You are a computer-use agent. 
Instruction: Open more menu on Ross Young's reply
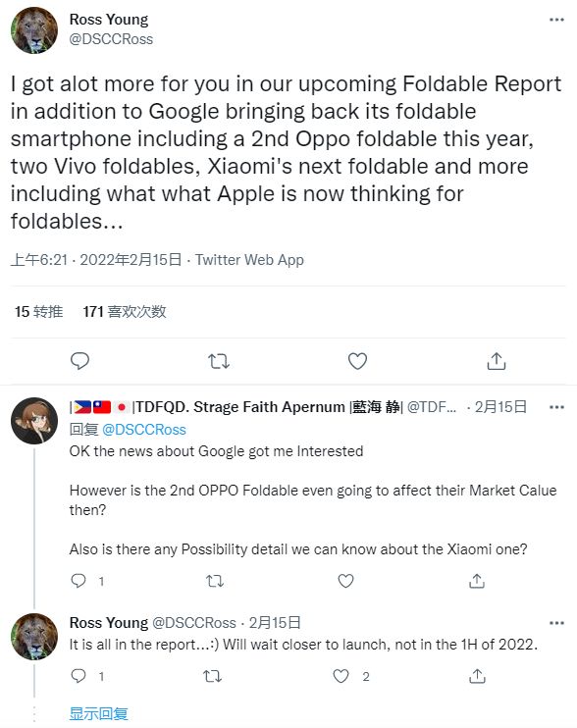[x=556, y=623]
